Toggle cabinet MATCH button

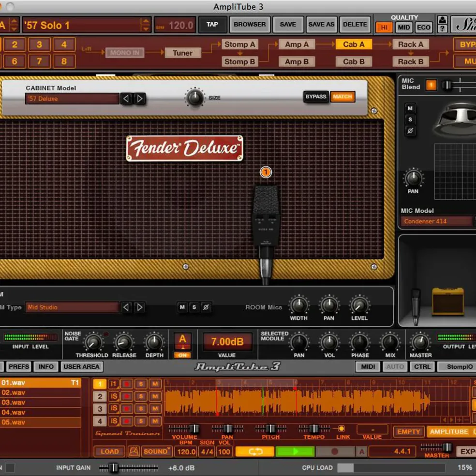(x=342, y=97)
